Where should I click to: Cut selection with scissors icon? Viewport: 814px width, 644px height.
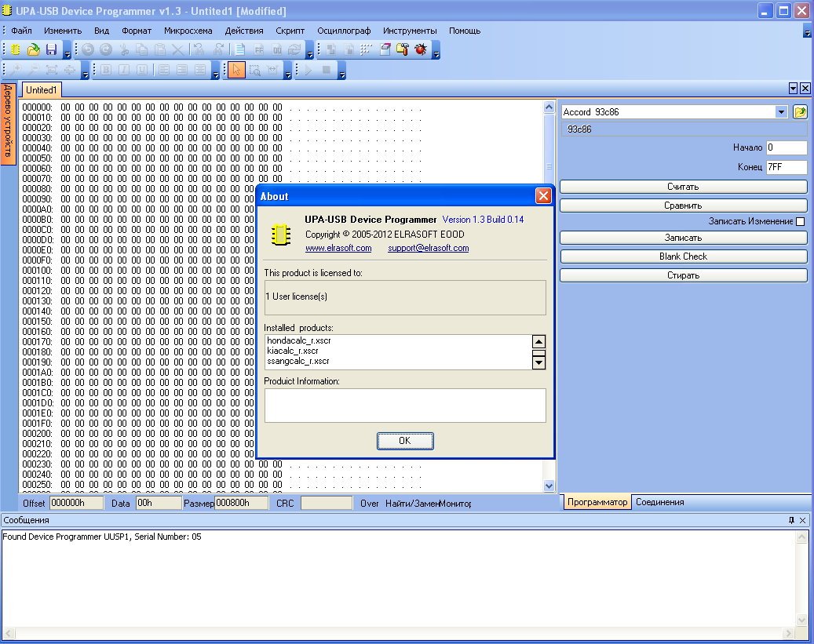tap(123, 50)
